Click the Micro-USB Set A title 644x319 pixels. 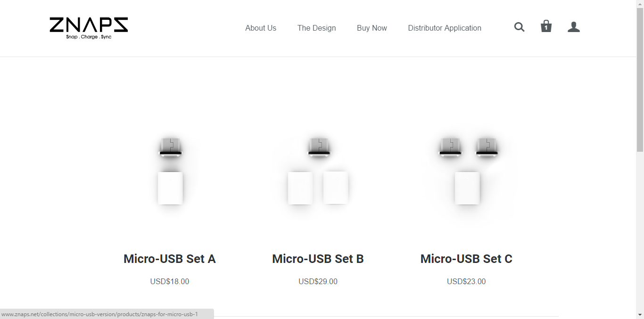point(170,259)
